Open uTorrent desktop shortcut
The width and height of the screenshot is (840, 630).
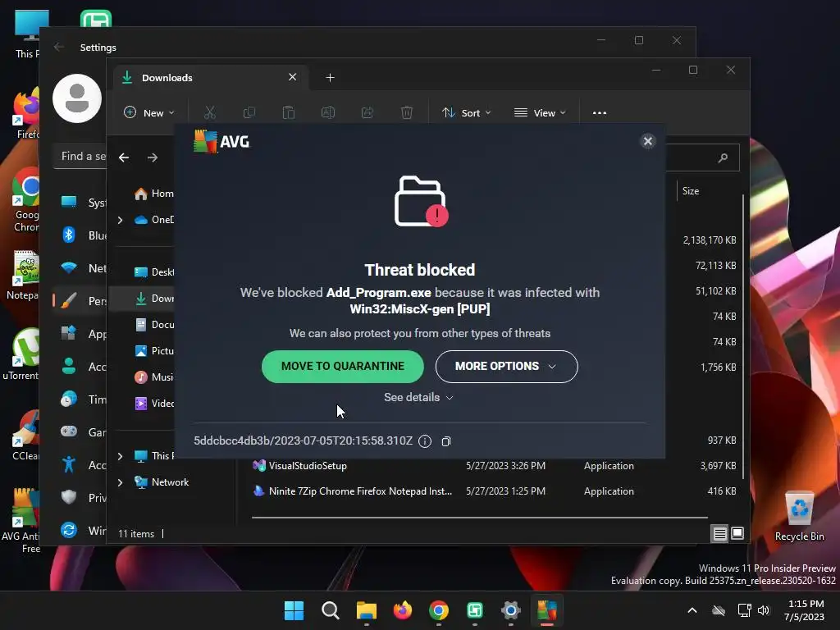pyautogui.click(x=21, y=354)
